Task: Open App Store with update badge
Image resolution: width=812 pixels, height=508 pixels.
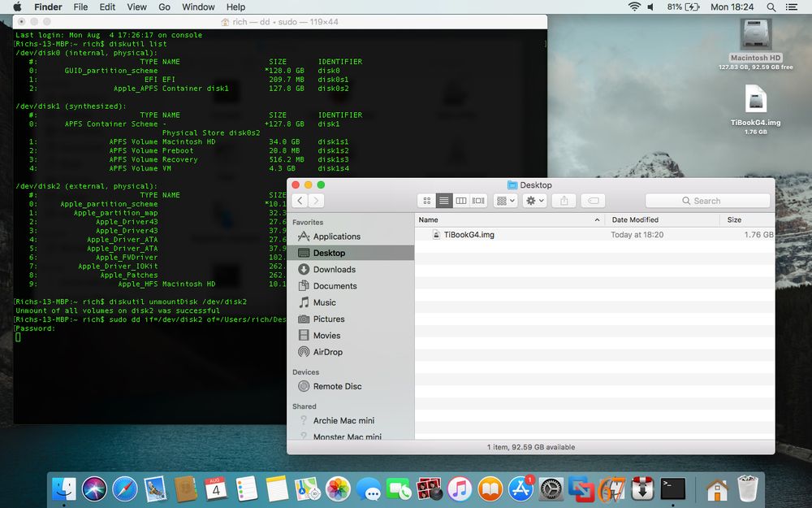Action: [x=521, y=488]
